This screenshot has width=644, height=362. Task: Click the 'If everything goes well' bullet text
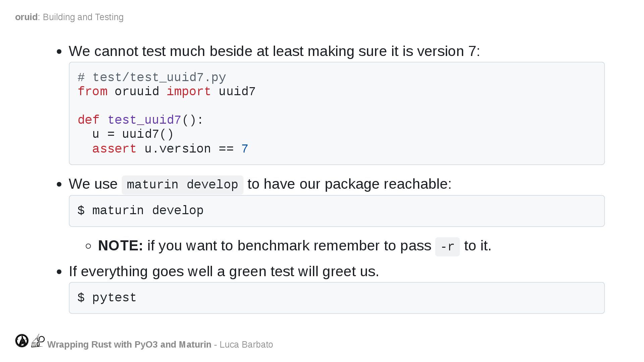pos(224,271)
